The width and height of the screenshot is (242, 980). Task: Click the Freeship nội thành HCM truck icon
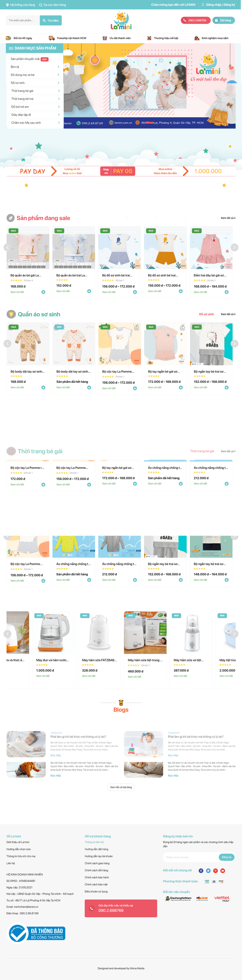point(52,38)
